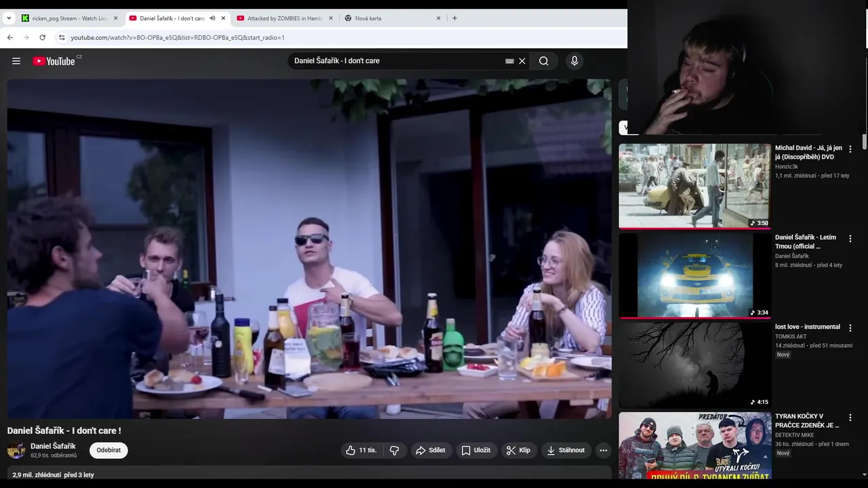
Task: Close the ricken_pog Stream tab
Action: (115, 18)
